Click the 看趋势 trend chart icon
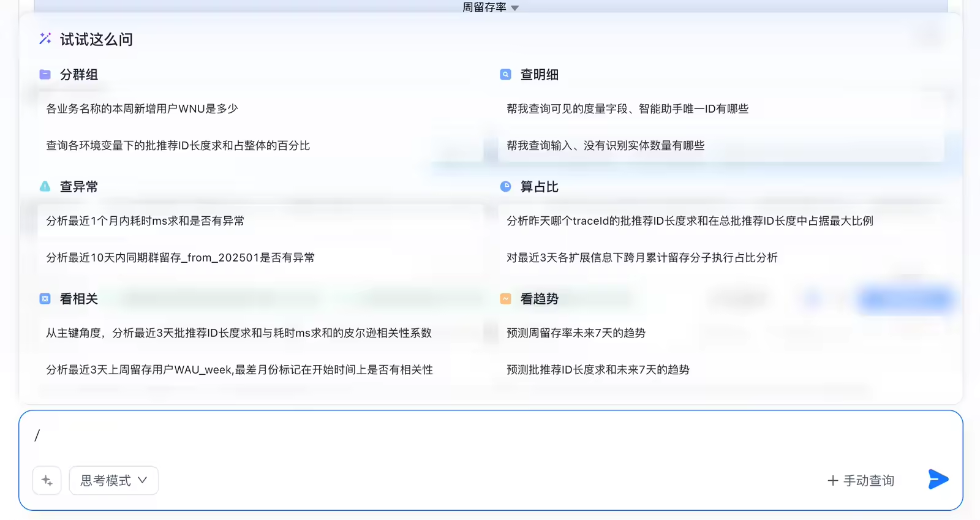The width and height of the screenshot is (980, 520). [505, 299]
